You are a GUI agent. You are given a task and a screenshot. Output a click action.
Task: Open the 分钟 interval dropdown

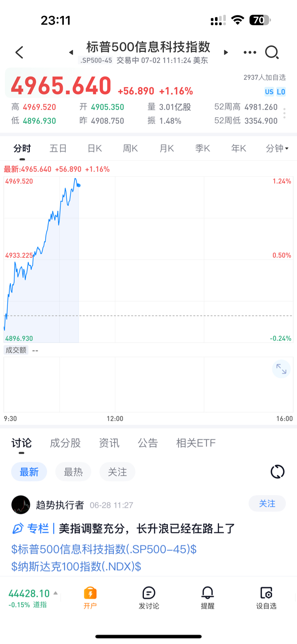[x=277, y=148]
